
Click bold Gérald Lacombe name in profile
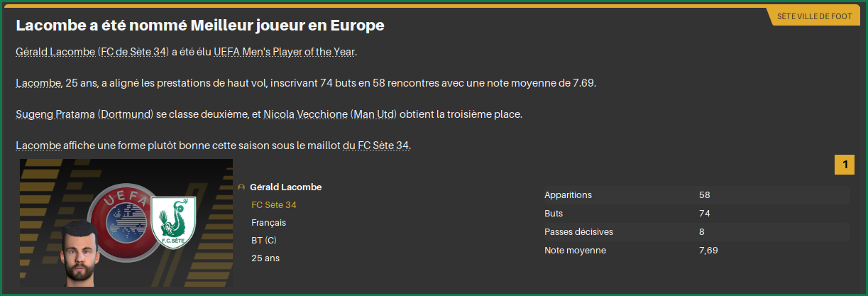pyautogui.click(x=286, y=187)
